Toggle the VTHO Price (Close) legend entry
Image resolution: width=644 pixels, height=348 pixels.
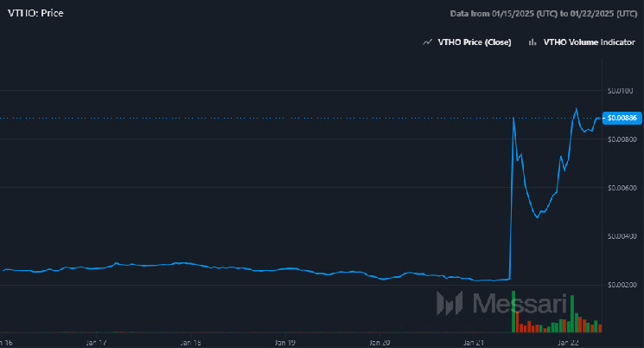click(x=468, y=42)
